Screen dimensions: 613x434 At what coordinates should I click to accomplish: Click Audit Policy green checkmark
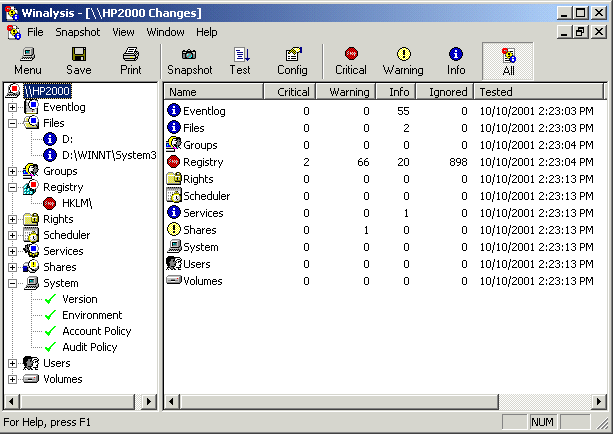pos(50,347)
